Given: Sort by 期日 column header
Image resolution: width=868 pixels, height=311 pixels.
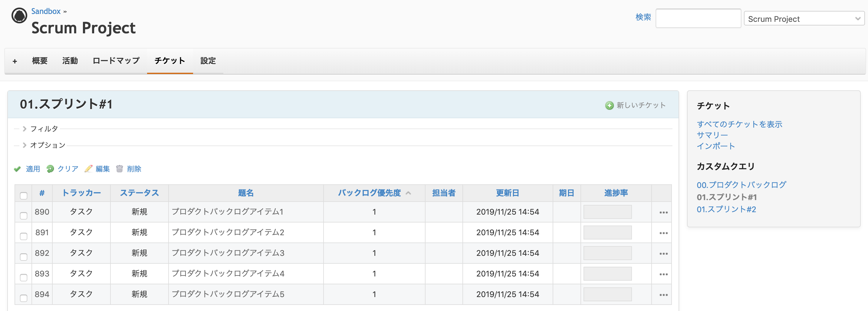Looking at the screenshot, I should pos(567,193).
